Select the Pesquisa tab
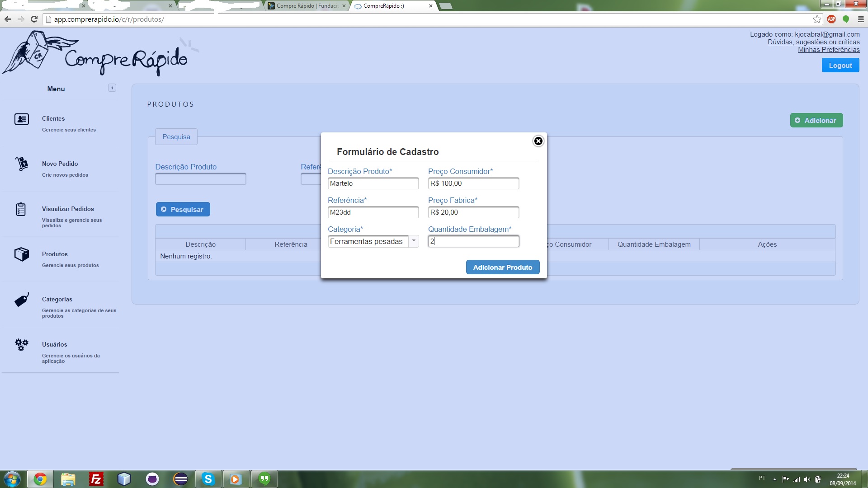 176,137
